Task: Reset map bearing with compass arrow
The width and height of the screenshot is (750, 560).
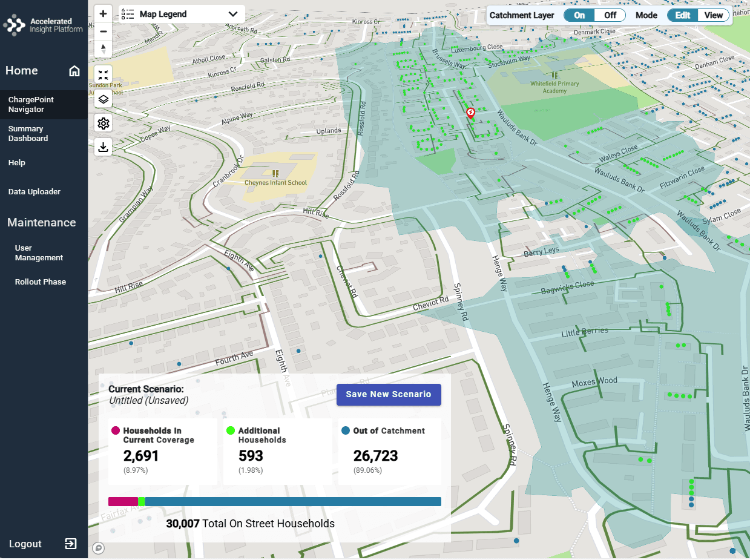Action: pos(104,49)
